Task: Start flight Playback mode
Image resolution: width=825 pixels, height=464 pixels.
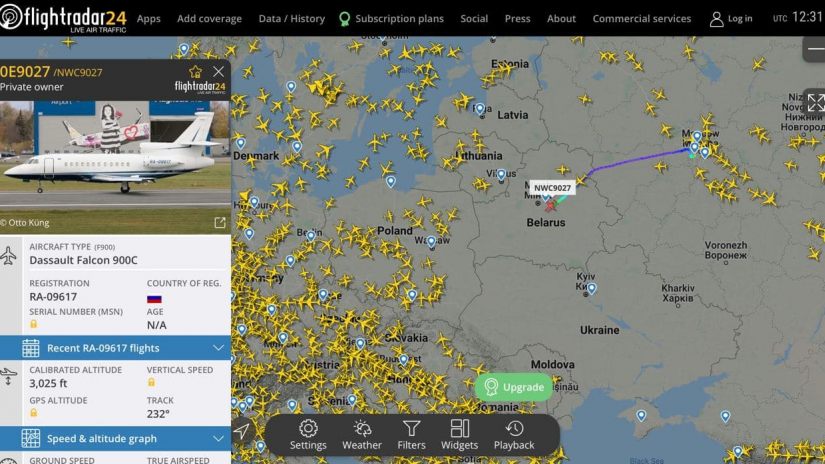Action: click(514, 435)
